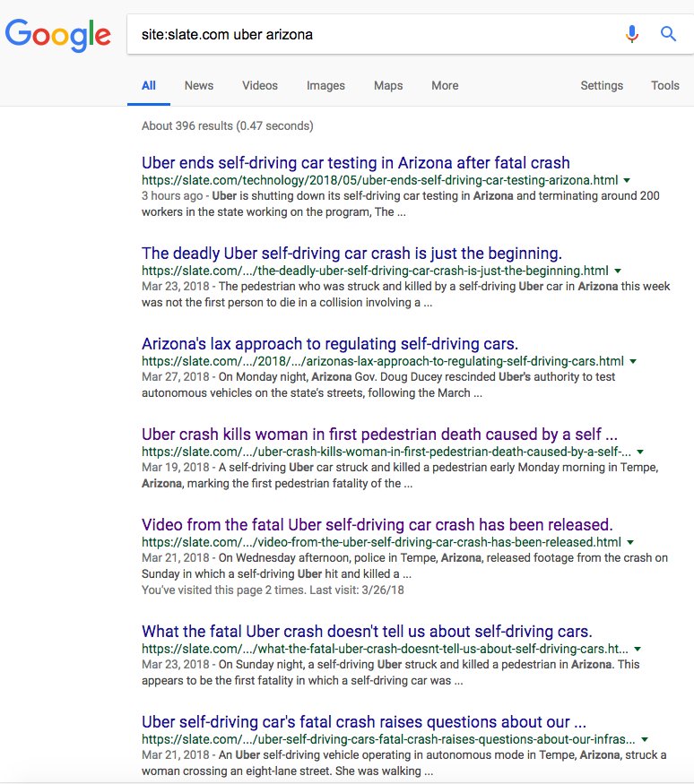Click green URL of the-deadly-uber-self-driving-car-crash result

[375, 271]
